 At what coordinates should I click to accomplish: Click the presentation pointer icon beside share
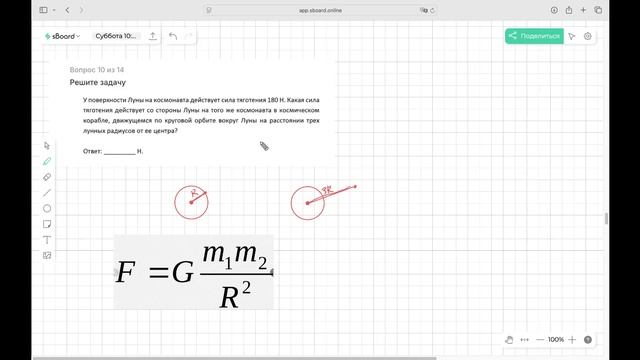(x=572, y=36)
